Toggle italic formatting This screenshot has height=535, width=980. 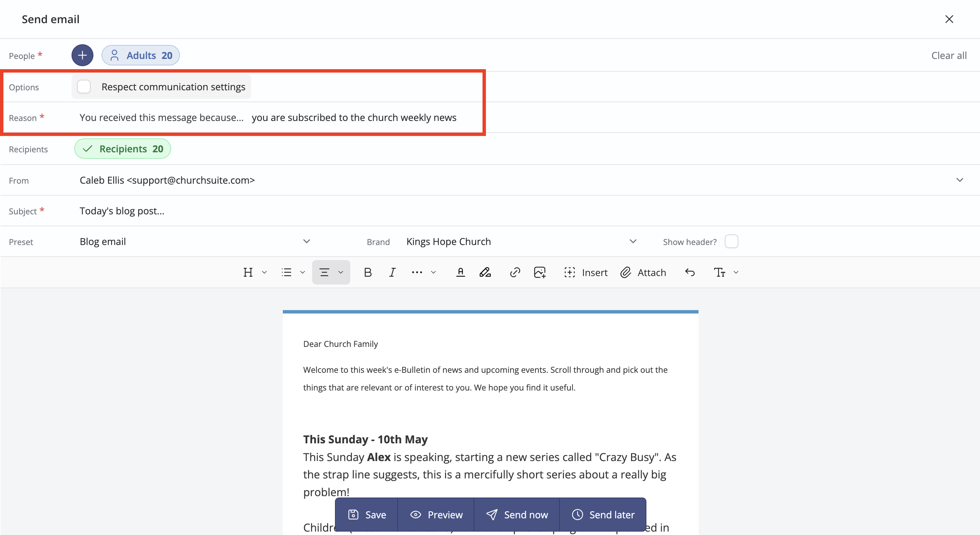click(x=392, y=273)
